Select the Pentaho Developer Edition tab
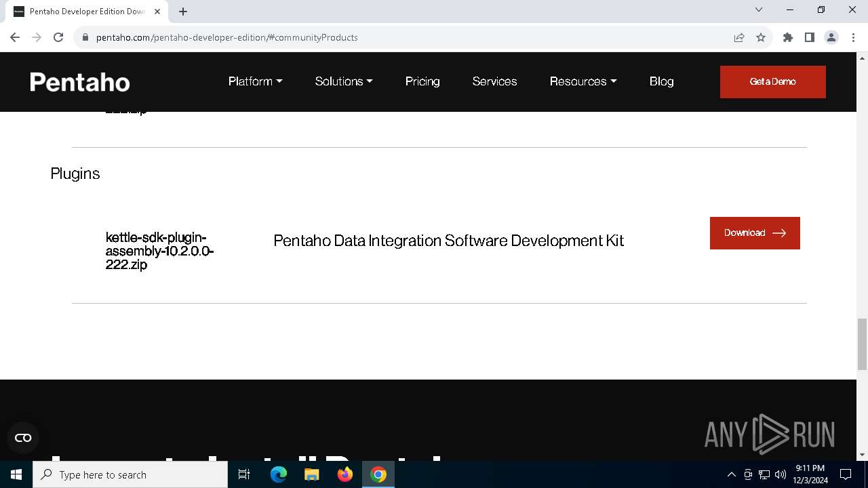This screenshot has width=868, height=488. [87, 12]
